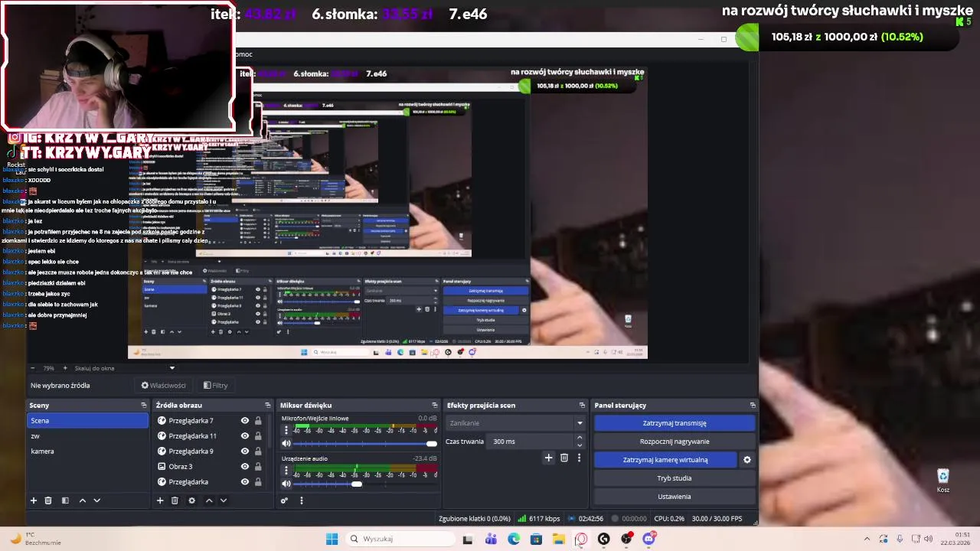Screen dimensions: 980x551
Task: Switch to the zw scene
Action: pos(87,436)
